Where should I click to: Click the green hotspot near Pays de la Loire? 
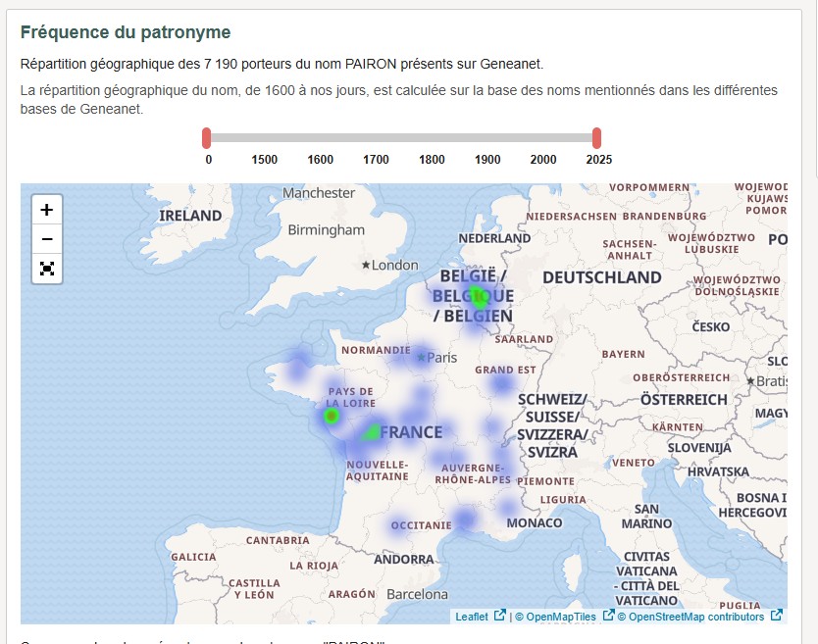[x=333, y=416]
